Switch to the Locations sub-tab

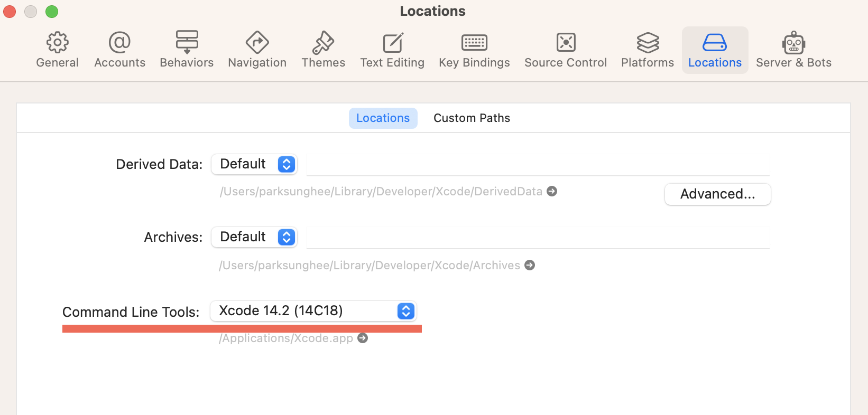[x=383, y=118]
